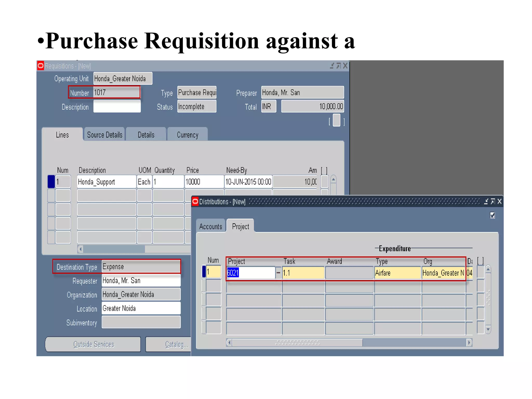Click the Project field showing 6021
The width and height of the screenshot is (532, 399).
pyautogui.click(x=251, y=273)
